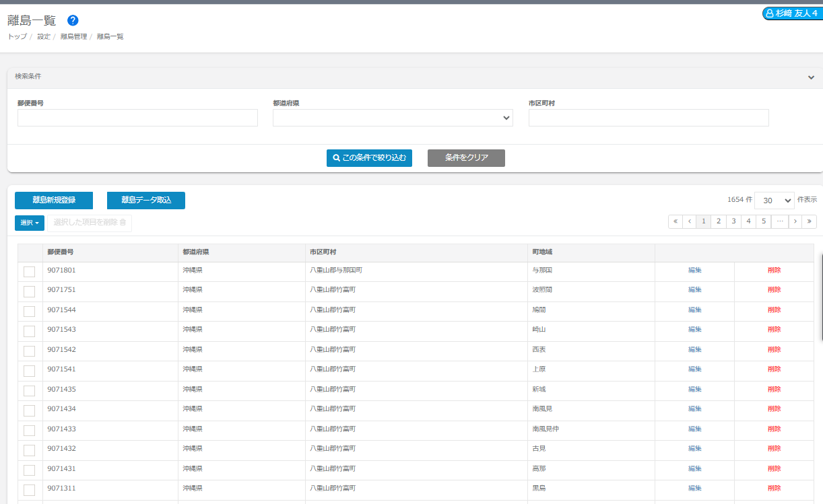Go to last page double-arrow icon

809,221
